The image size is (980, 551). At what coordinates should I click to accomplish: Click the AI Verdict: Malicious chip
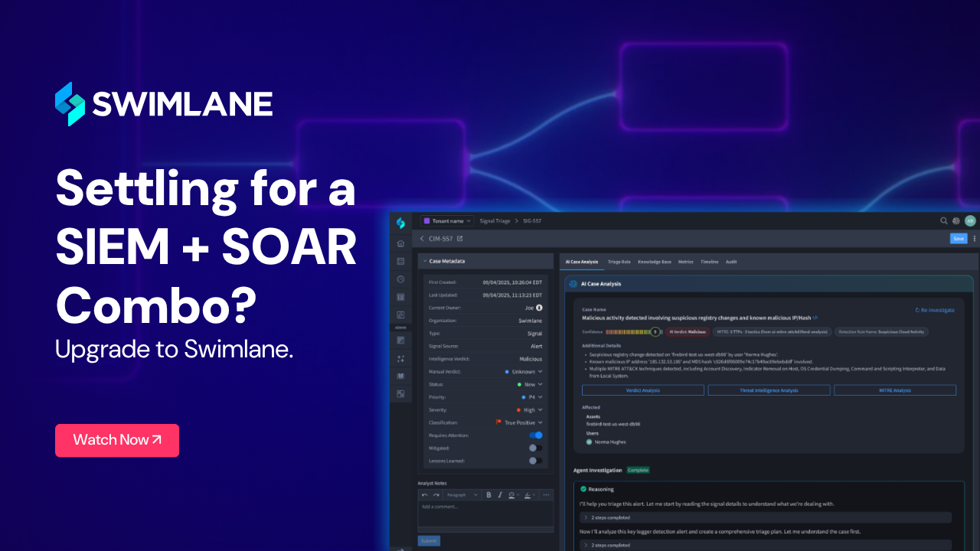tap(686, 332)
